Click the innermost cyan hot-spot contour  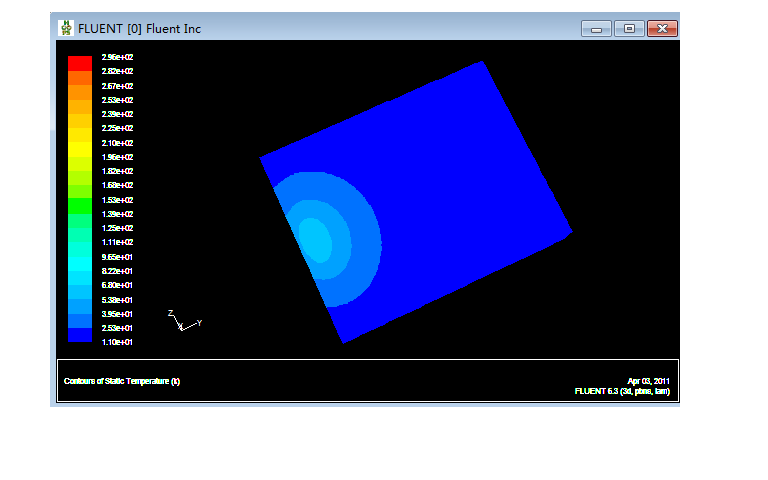315,239
